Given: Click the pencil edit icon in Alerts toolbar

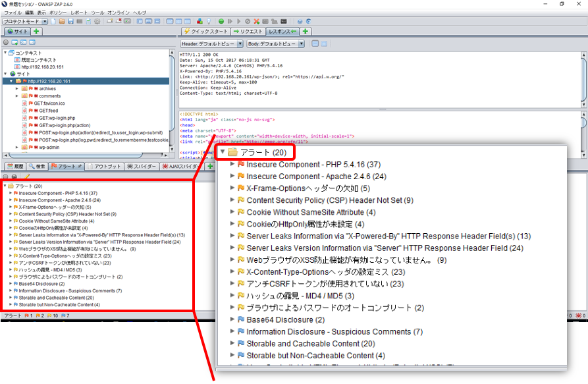Looking at the screenshot, I should tap(26, 177).
